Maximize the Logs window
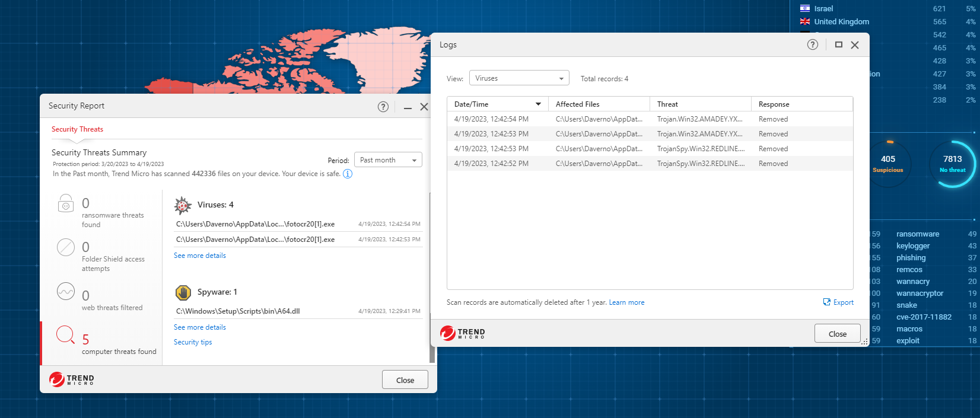 coord(839,44)
